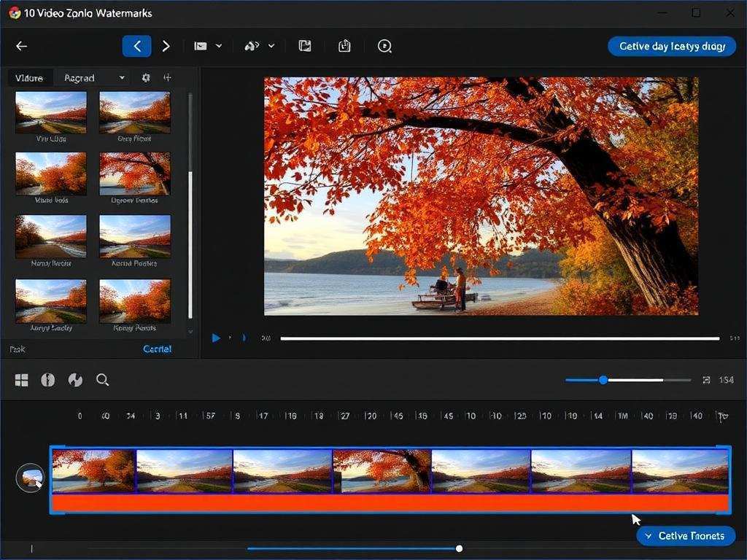747x560 pixels.
Task: Switch to grid view icon above timeline
Action: point(21,380)
